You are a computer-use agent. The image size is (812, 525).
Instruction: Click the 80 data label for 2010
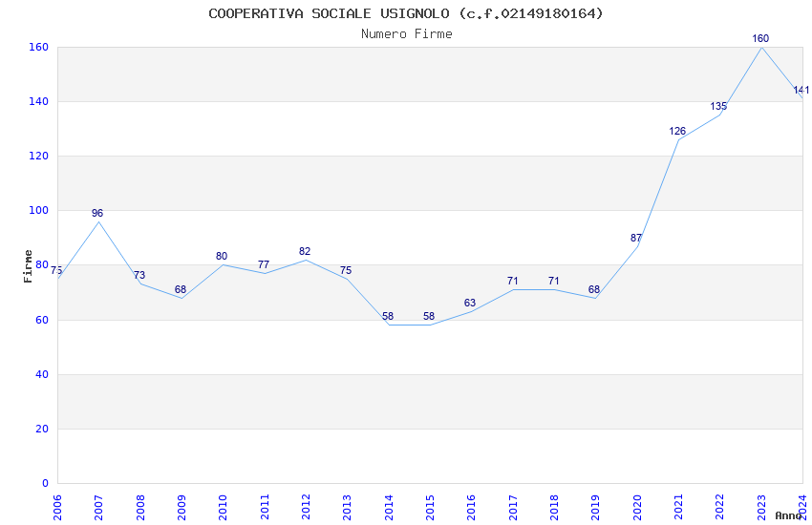click(222, 257)
